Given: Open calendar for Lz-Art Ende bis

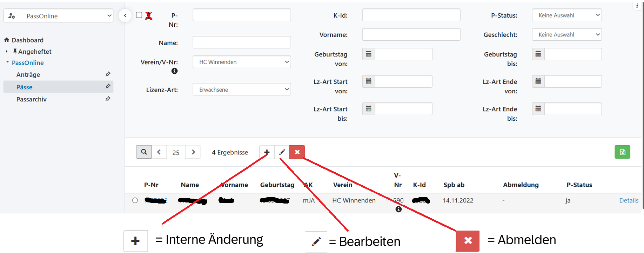Looking at the screenshot, I should [538, 109].
